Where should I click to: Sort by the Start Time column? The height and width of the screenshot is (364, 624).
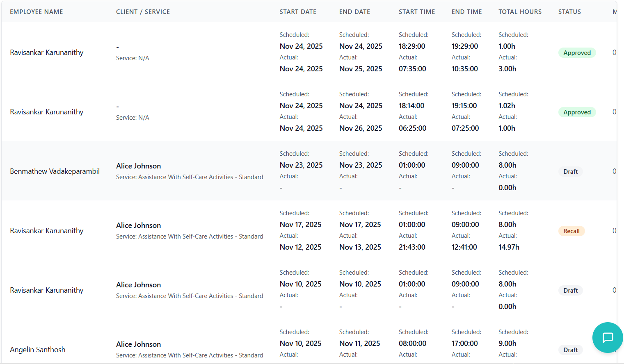tap(417, 12)
